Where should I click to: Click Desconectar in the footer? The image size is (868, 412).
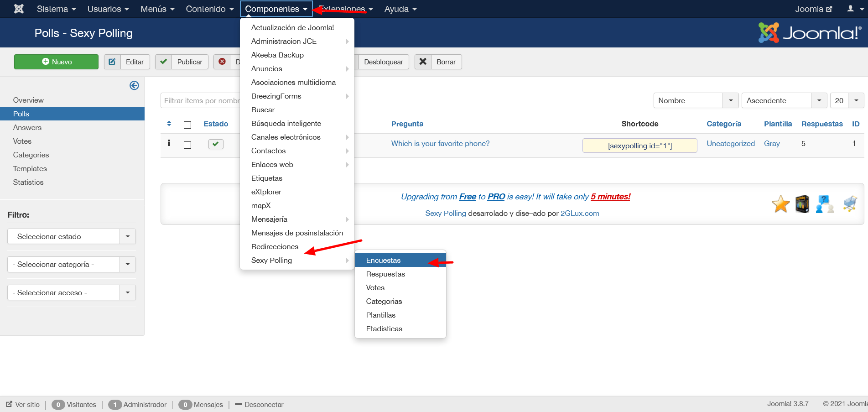[259, 404]
